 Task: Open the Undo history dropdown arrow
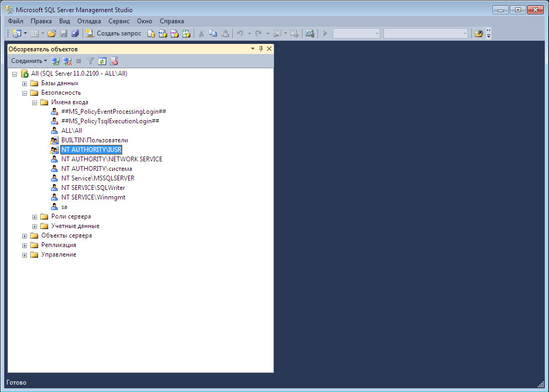(249, 33)
